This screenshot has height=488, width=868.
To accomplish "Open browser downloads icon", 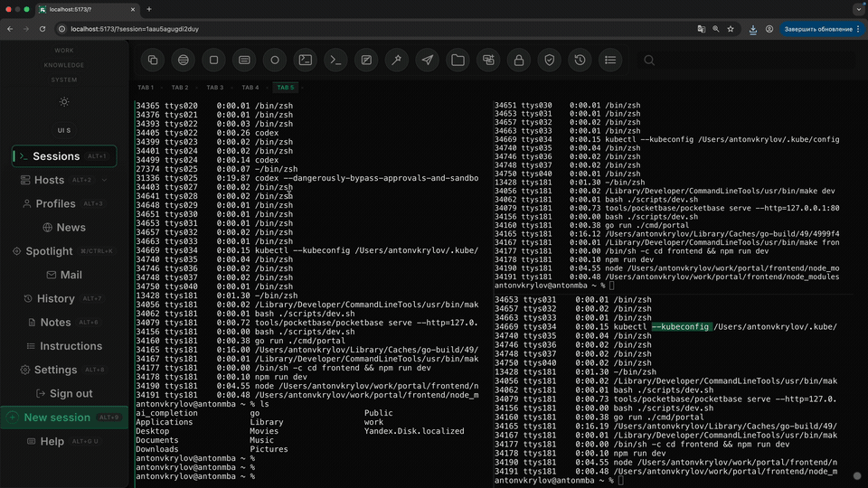I will [753, 29].
